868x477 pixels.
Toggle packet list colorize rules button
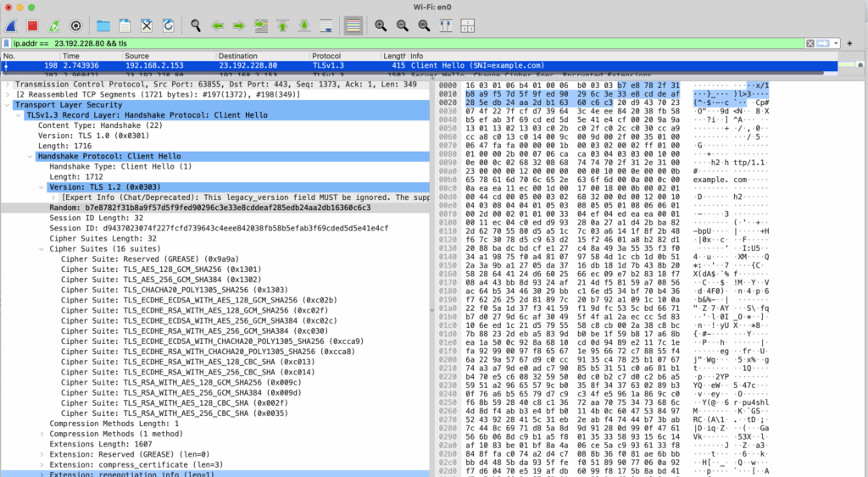point(353,26)
